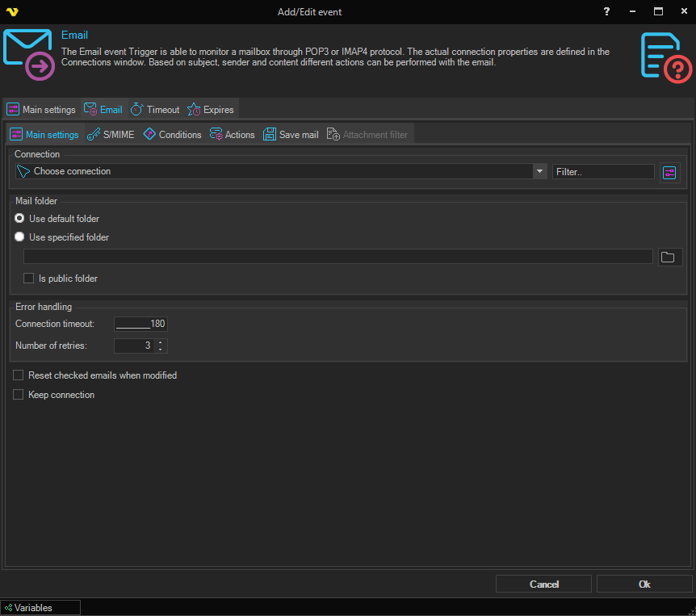Click the question mark help icon in title bar

pos(606,11)
